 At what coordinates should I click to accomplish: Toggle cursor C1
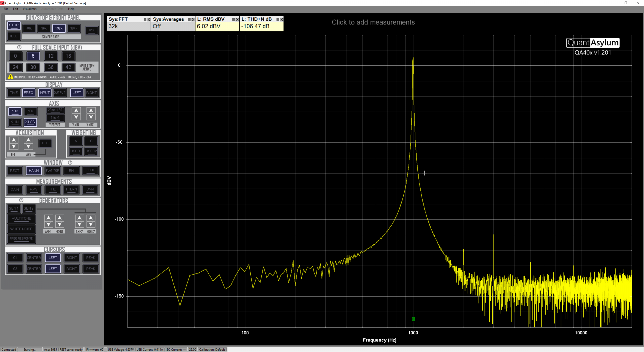pyautogui.click(x=15, y=257)
